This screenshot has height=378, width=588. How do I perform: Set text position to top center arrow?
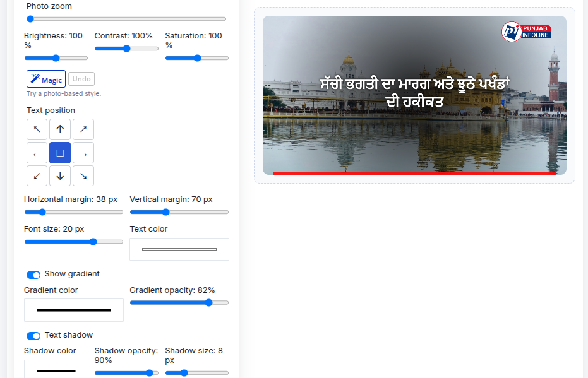click(x=60, y=129)
